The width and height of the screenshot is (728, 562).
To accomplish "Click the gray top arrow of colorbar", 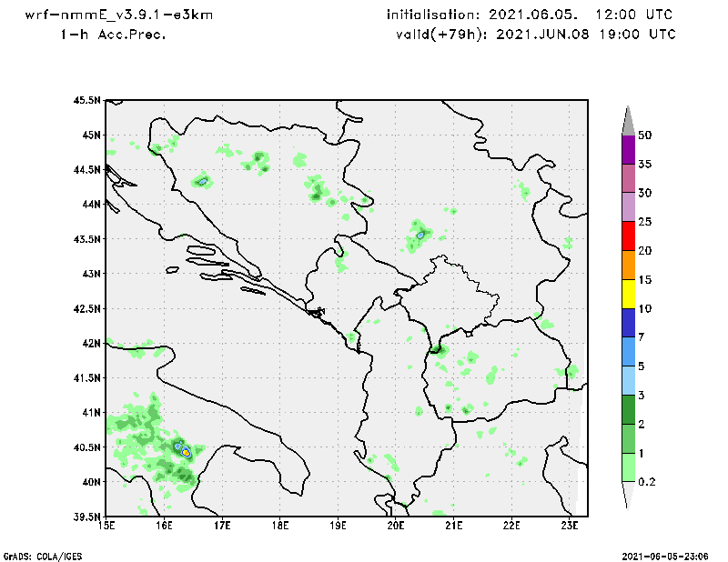I will click(628, 122).
